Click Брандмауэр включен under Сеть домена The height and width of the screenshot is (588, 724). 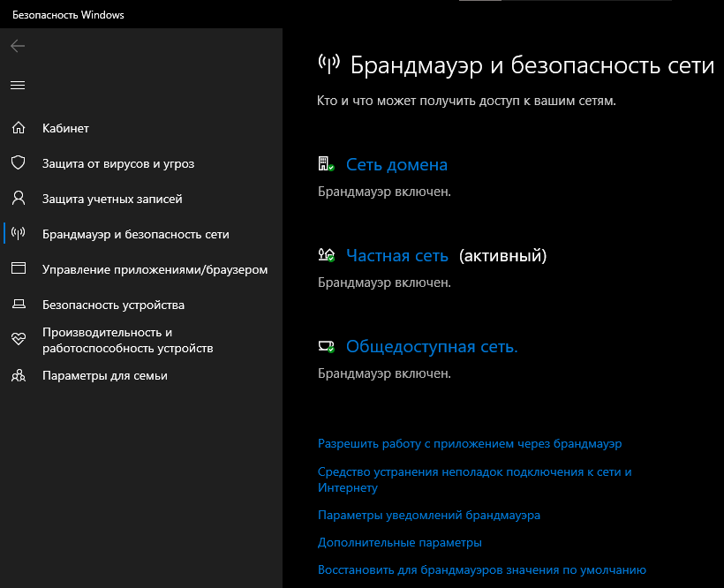tap(384, 192)
